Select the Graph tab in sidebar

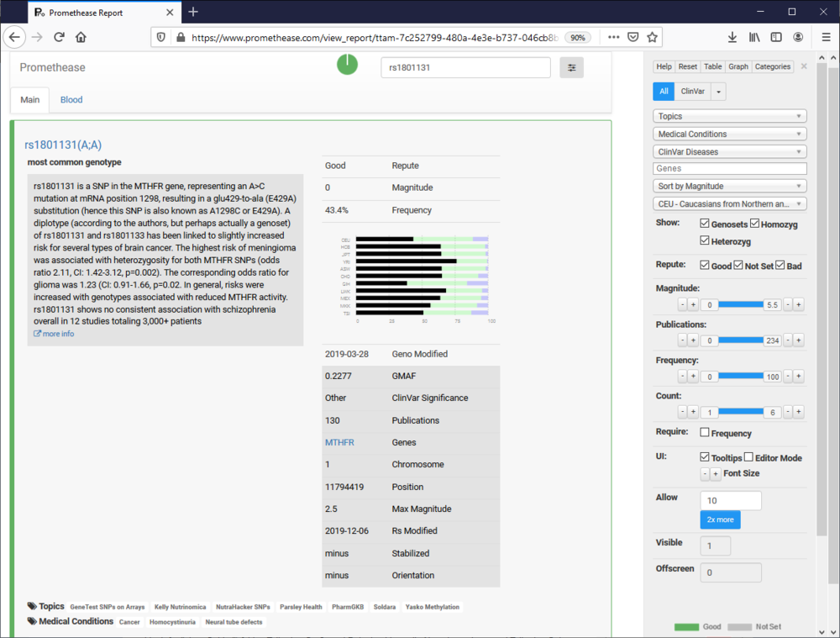(x=738, y=66)
